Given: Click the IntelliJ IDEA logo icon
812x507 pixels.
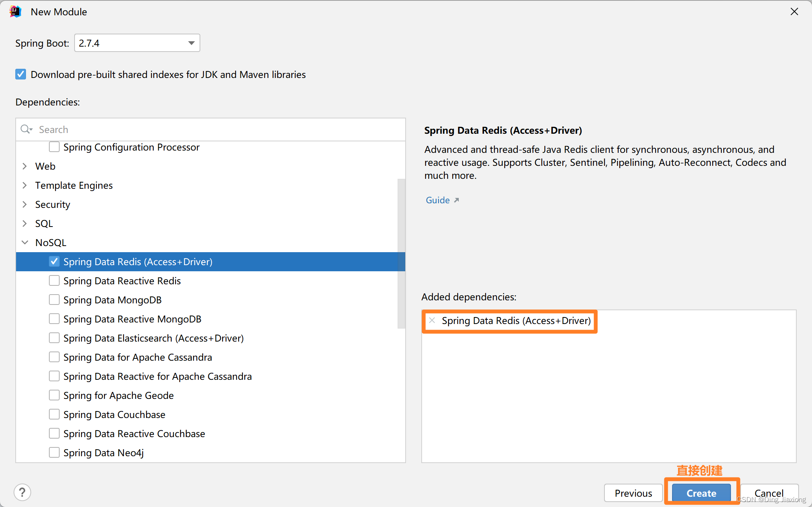Looking at the screenshot, I should coord(16,12).
